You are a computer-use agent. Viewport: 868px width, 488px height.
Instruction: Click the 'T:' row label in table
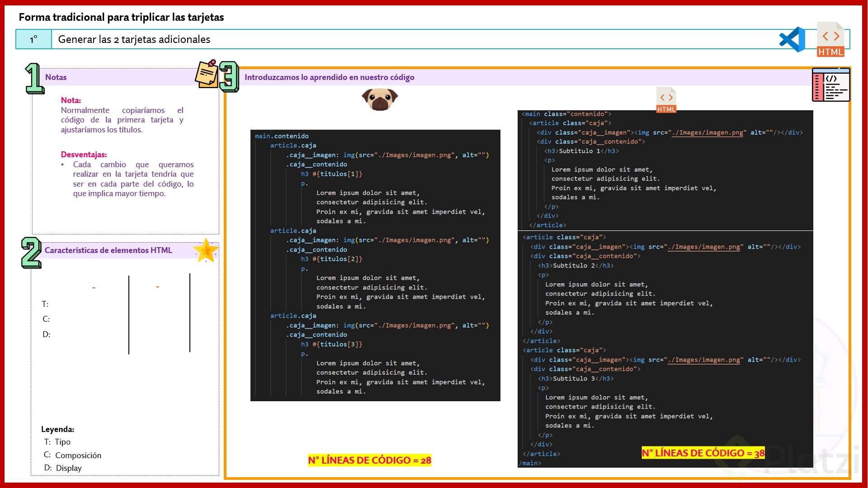pyautogui.click(x=45, y=304)
